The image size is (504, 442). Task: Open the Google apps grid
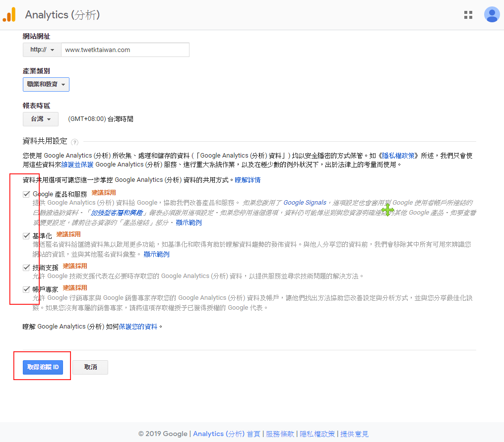pyautogui.click(x=468, y=15)
